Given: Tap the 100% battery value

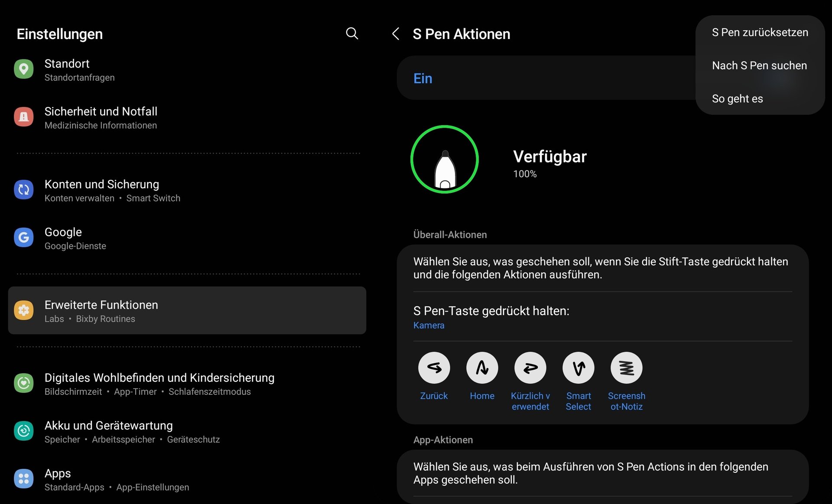Looking at the screenshot, I should (x=525, y=174).
